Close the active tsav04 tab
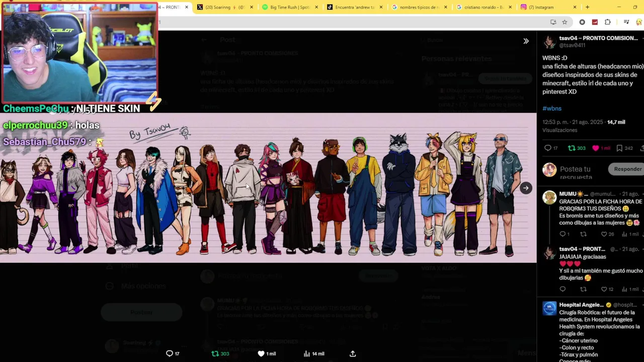This screenshot has width=644, height=362. [x=187, y=7]
